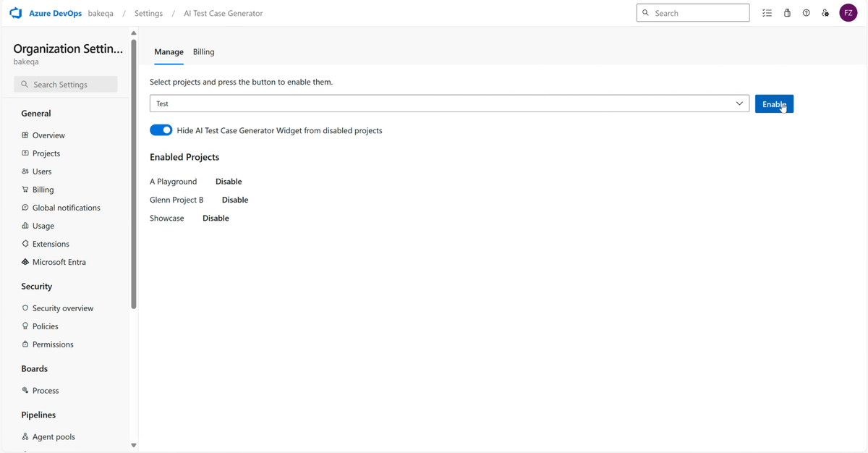Click the blue Enable button

click(774, 103)
